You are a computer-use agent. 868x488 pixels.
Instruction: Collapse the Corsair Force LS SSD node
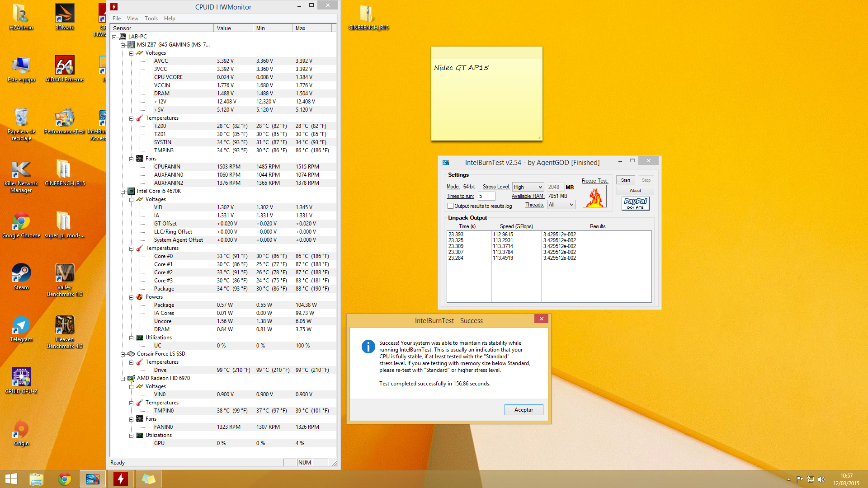[123, 354]
